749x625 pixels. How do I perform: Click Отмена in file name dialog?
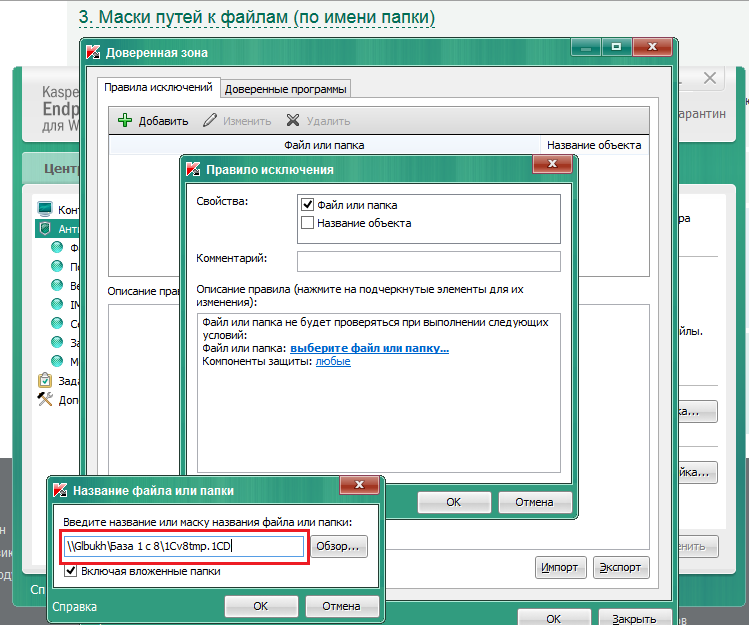341,606
